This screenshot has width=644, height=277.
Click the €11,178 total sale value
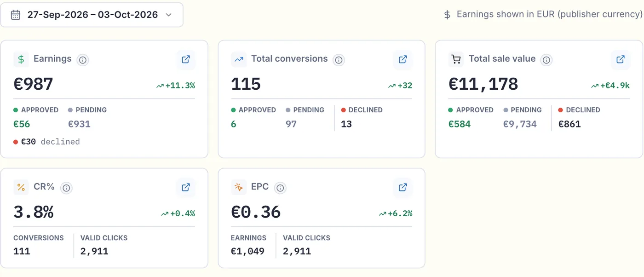483,84
